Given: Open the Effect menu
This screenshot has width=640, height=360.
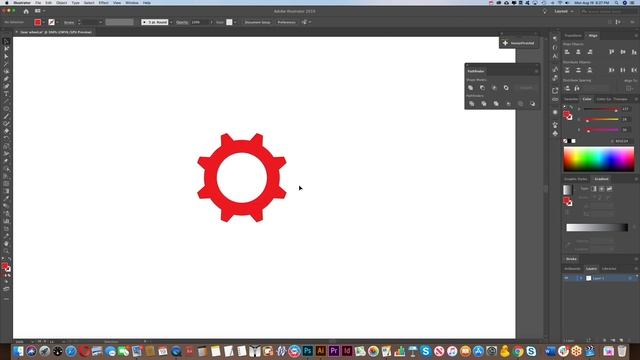Looking at the screenshot, I should 104,2.
